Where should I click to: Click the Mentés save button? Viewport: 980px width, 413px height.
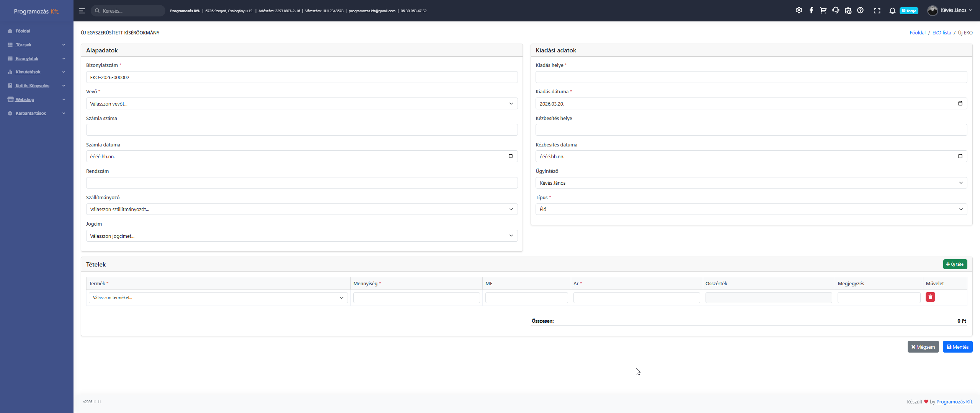coord(957,347)
